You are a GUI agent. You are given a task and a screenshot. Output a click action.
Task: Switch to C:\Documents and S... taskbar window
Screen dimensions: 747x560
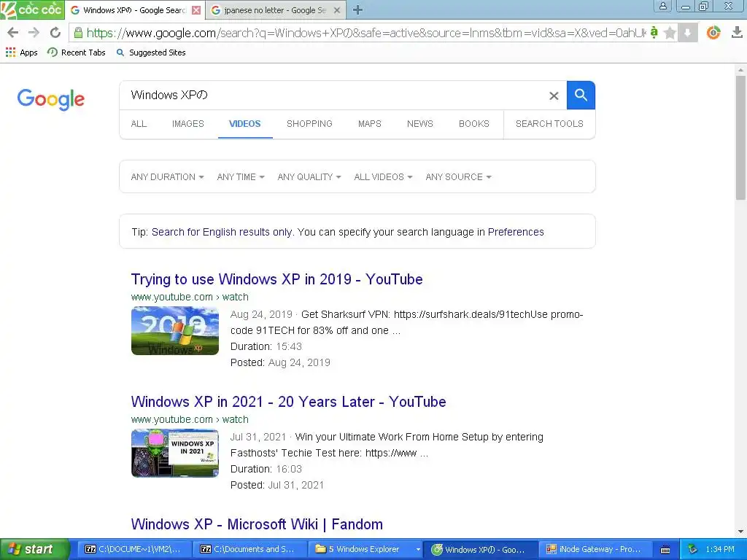[249, 549]
